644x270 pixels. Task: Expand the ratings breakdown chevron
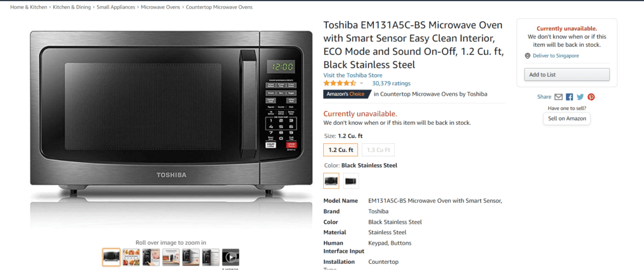(x=362, y=83)
